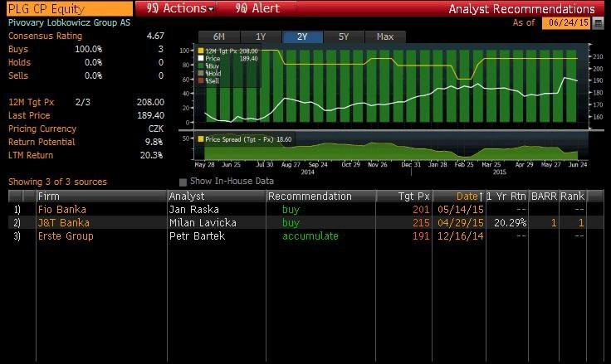
Task: Select analyst Milan Lavicka
Action: click(x=203, y=223)
